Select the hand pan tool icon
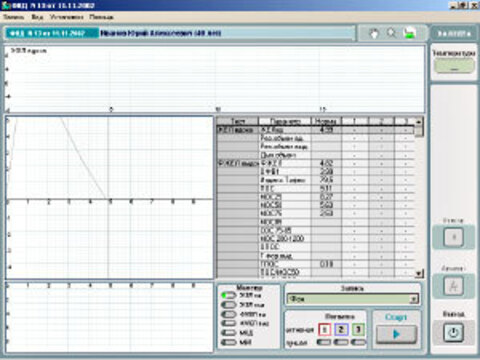 click(x=375, y=33)
